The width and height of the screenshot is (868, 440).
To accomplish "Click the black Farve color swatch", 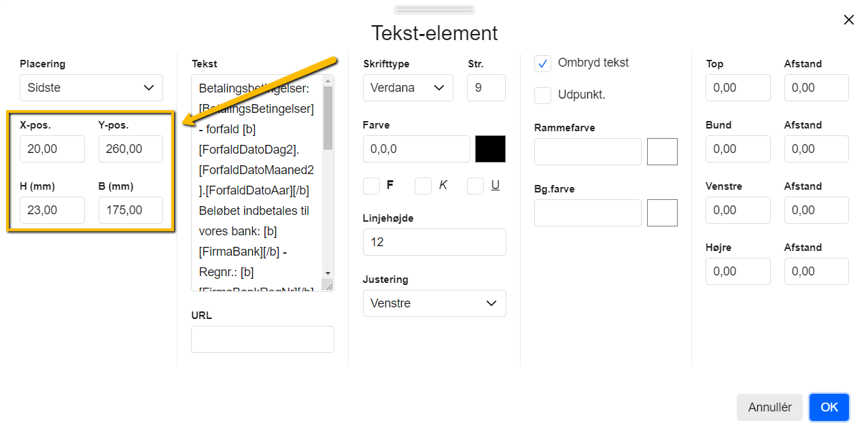I will [490, 148].
